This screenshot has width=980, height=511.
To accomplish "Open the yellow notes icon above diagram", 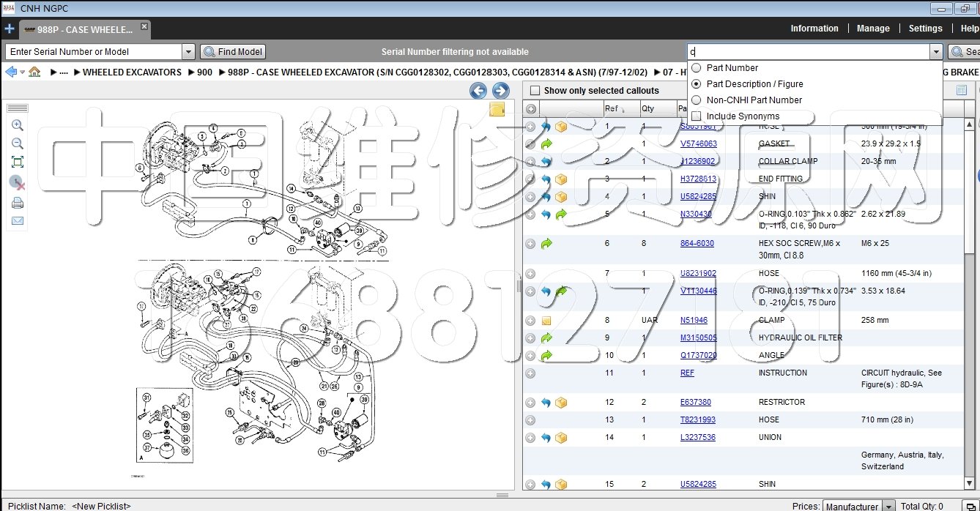I will (497, 110).
